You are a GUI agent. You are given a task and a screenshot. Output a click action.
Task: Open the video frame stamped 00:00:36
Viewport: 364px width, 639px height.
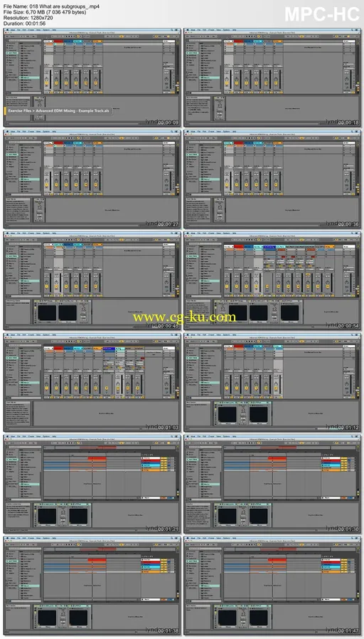click(x=272, y=179)
